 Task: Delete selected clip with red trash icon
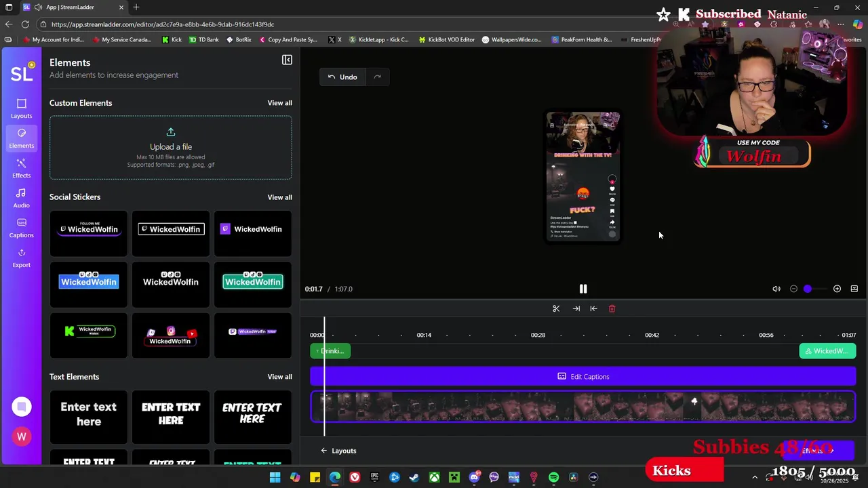pyautogui.click(x=612, y=308)
